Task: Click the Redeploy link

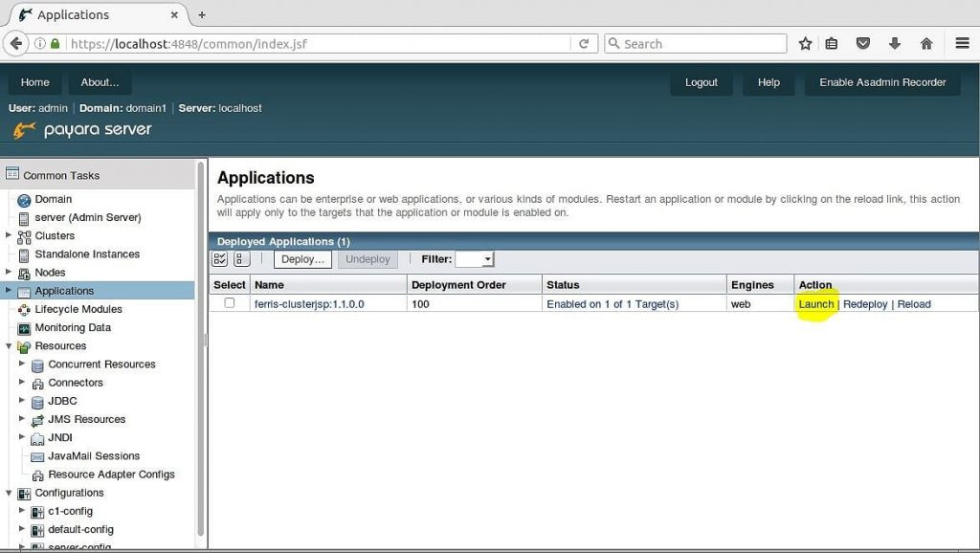Action: click(x=865, y=304)
